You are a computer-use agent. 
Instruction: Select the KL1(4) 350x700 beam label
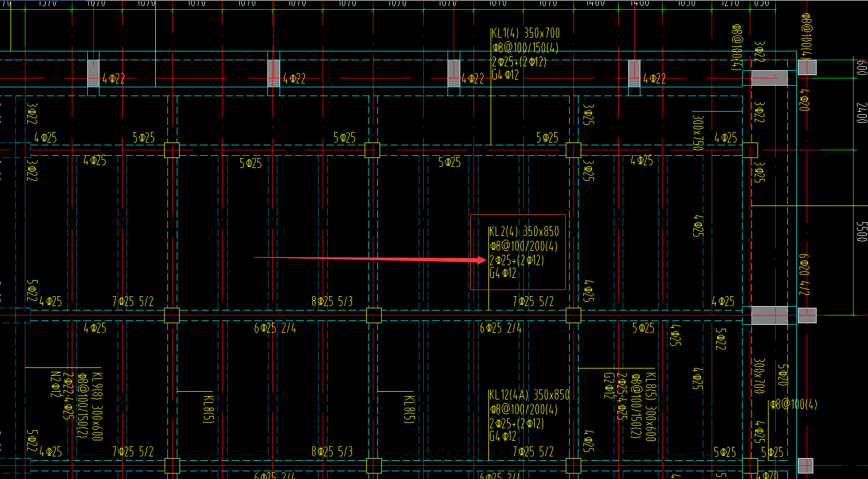[525, 33]
